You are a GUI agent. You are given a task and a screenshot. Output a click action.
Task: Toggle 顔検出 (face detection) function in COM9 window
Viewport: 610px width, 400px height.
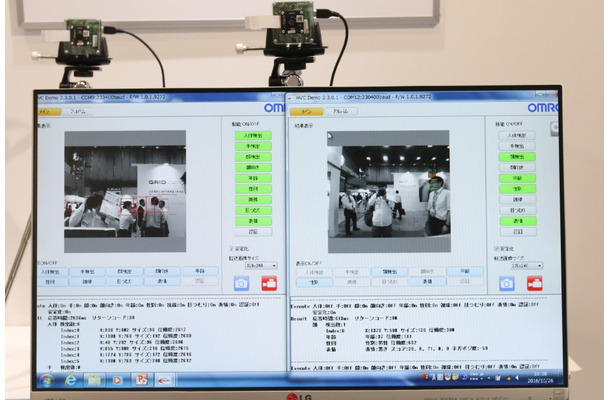pos(253,157)
